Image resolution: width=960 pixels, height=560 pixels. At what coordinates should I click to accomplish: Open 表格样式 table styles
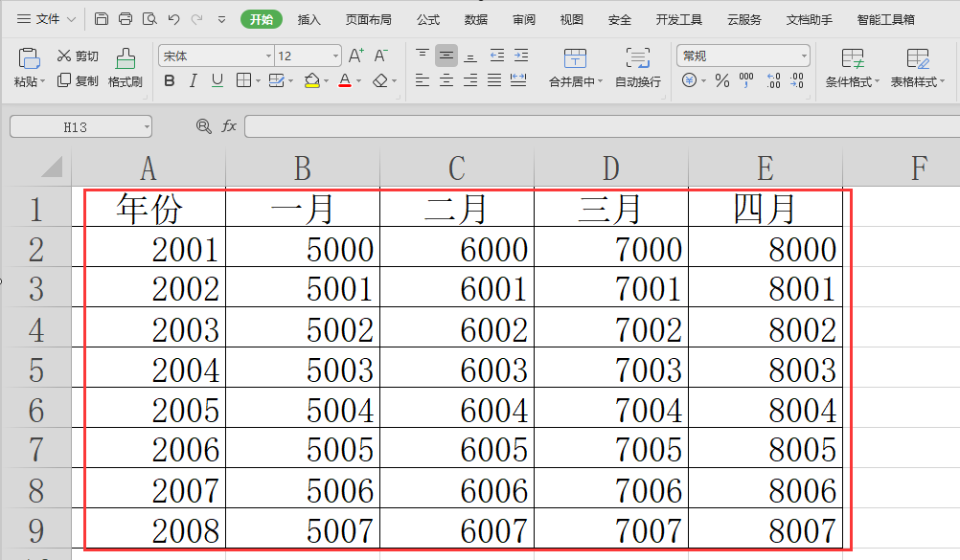click(918, 67)
